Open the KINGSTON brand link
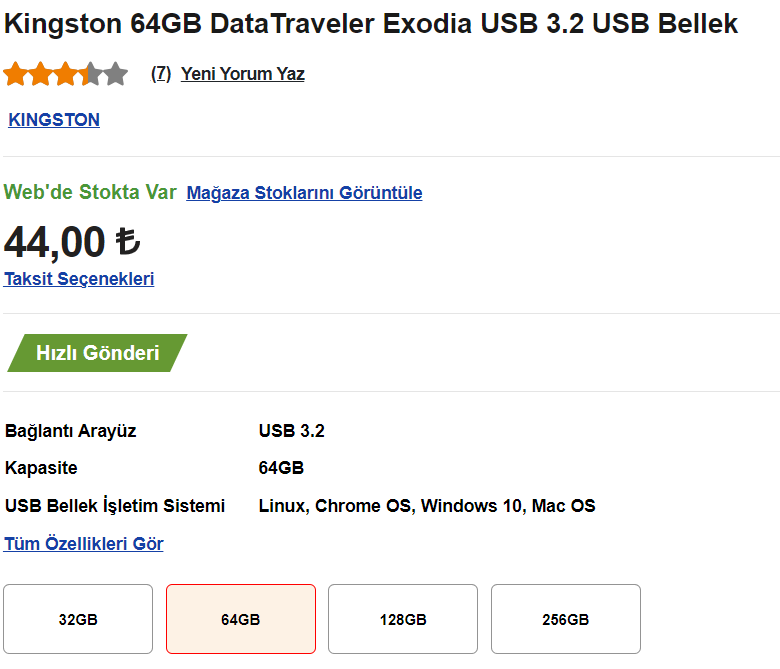Image resolution: width=780 pixels, height=669 pixels. pos(54,119)
